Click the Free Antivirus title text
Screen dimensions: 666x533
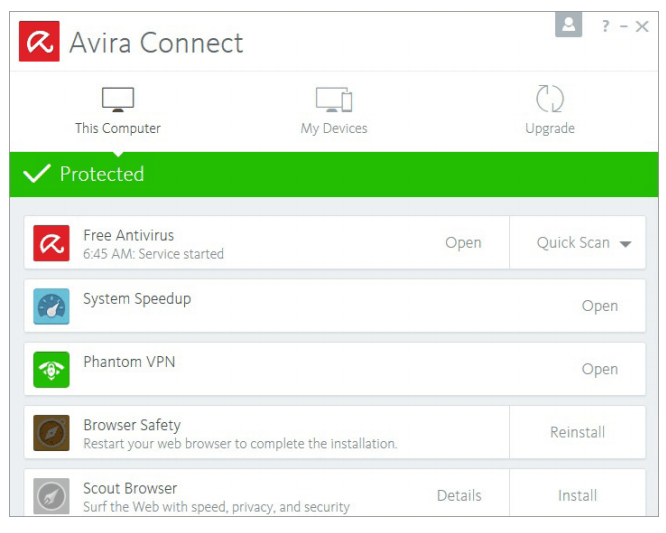click(x=129, y=235)
